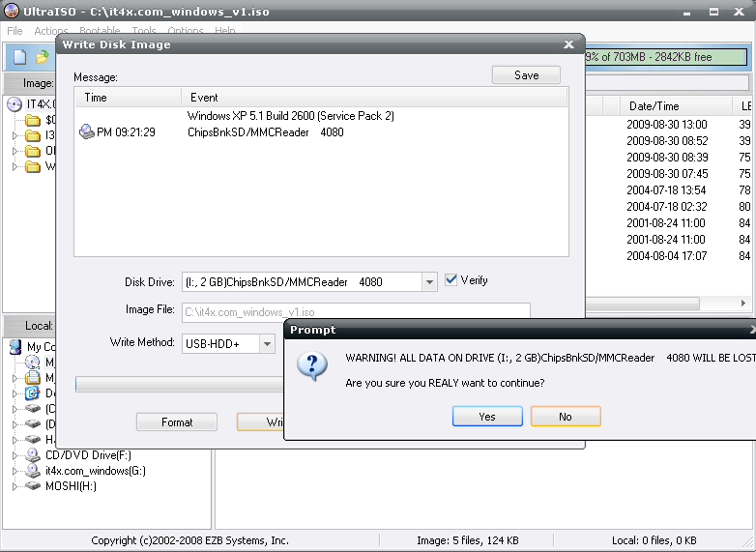Click the Image: 5 files, 124 KB status
The image size is (756, 552).
[x=468, y=540]
